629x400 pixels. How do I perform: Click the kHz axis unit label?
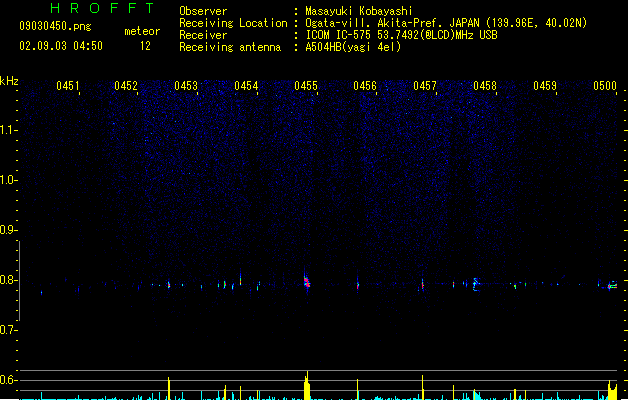[x=9, y=81]
